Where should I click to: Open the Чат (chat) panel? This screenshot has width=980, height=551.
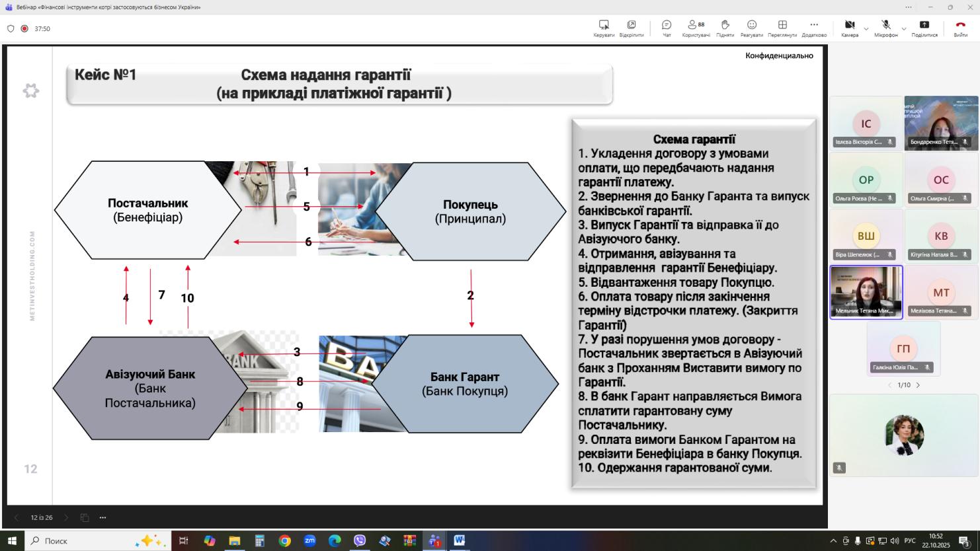(x=667, y=28)
